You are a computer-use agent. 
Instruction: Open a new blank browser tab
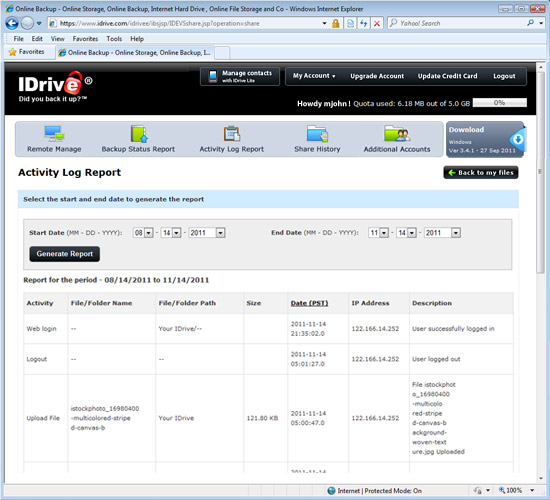[x=222, y=53]
